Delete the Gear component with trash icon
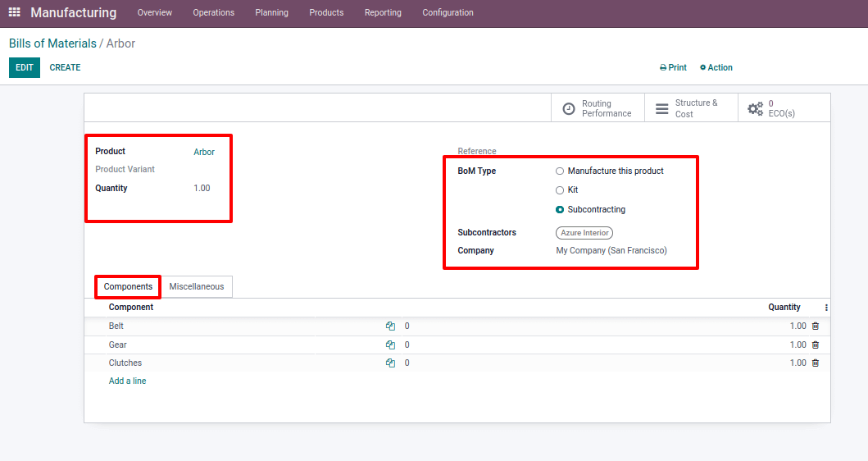The image size is (868, 461). click(815, 345)
